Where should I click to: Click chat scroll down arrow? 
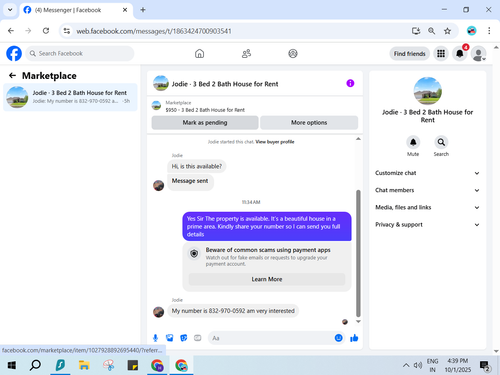(358, 322)
